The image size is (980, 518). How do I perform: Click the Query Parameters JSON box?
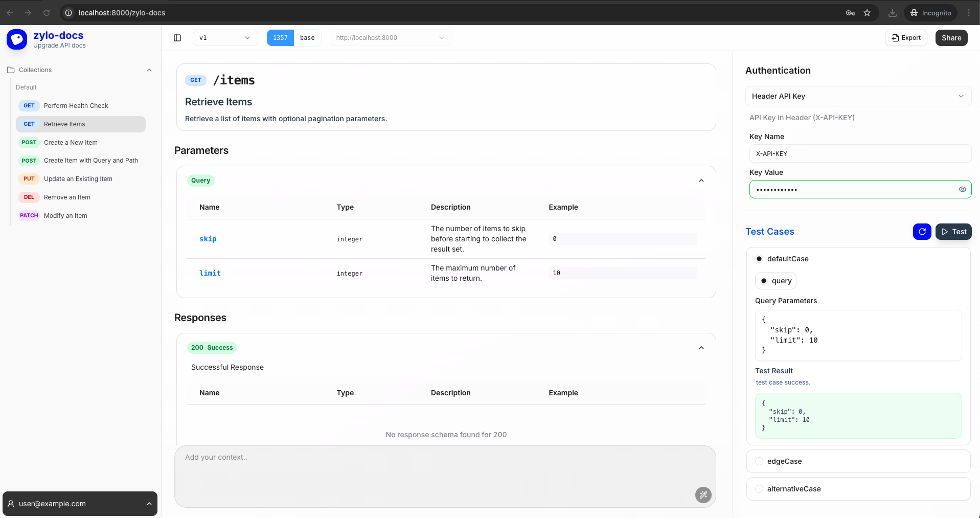(x=858, y=335)
